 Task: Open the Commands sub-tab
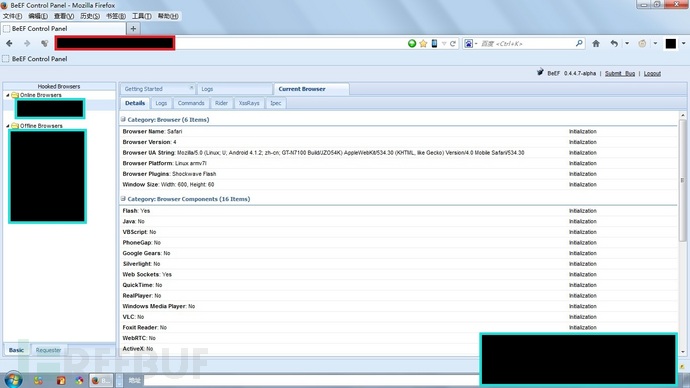pyautogui.click(x=191, y=103)
